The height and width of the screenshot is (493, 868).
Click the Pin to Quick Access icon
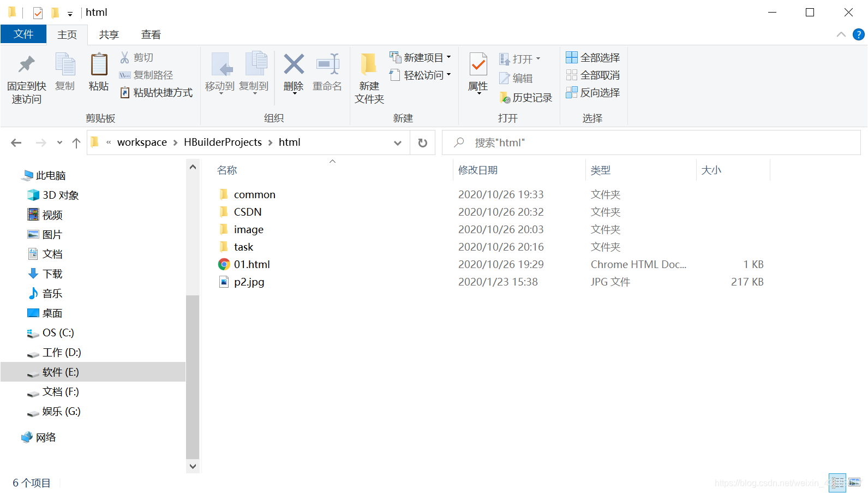[x=26, y=64]
